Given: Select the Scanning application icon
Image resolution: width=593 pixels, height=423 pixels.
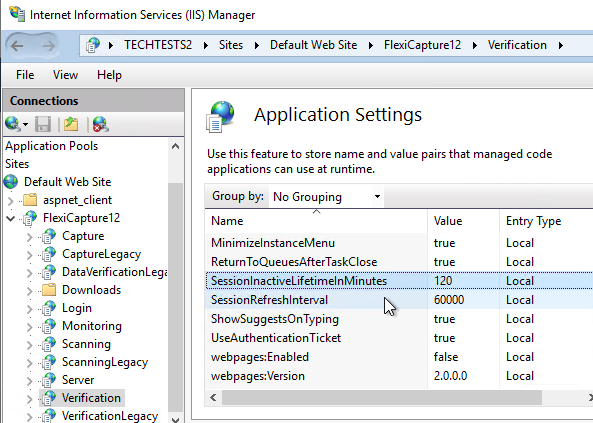Looking at the screenshot, I should [49, 344].
